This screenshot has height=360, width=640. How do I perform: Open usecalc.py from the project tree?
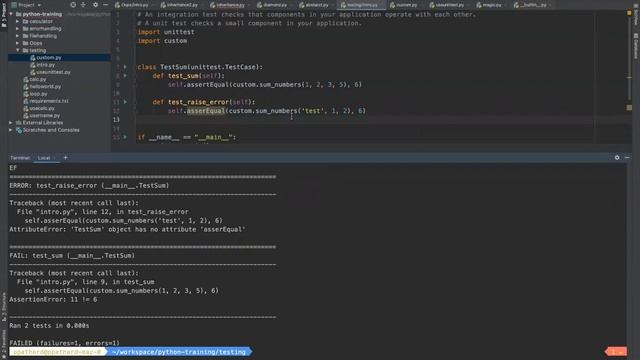coord(42,108)
